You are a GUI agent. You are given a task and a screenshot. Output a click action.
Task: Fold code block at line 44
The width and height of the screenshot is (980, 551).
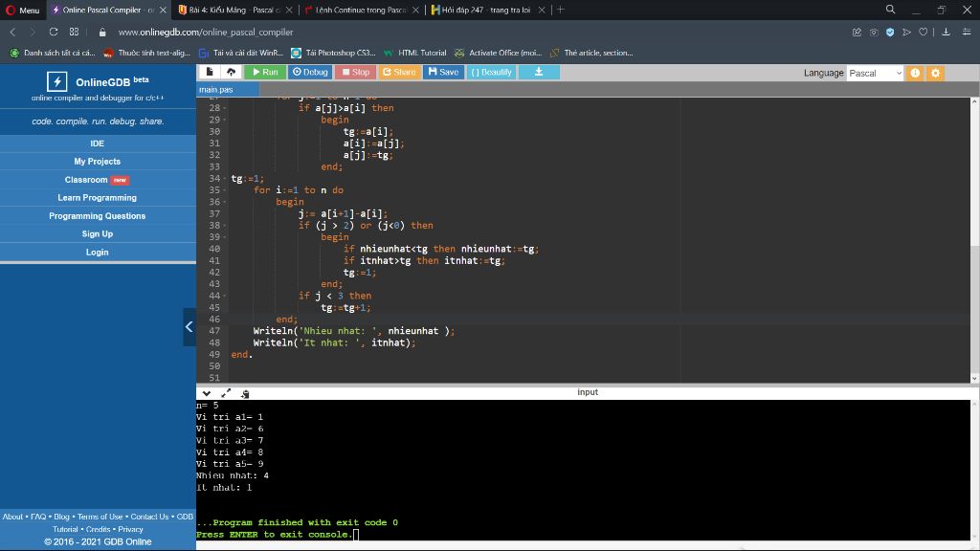pos(225,297)
